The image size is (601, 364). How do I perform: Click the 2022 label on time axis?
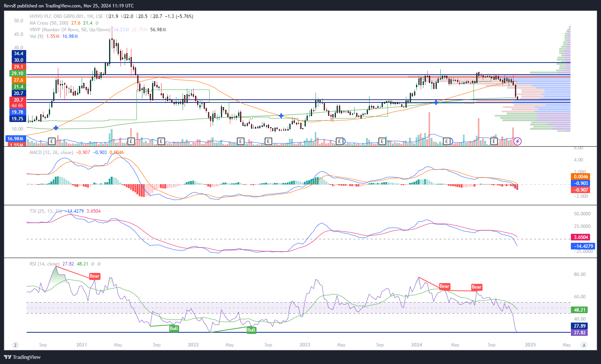point(193,345)
